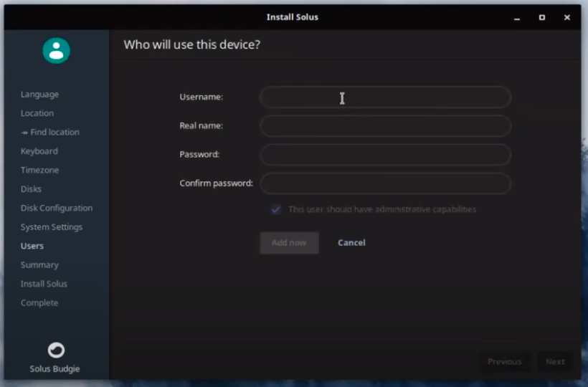Click the Solus Budgie text label
Image resolution: width=588 pixels, height=387 pixels.
pyautogui.click(x=54, y=369)
